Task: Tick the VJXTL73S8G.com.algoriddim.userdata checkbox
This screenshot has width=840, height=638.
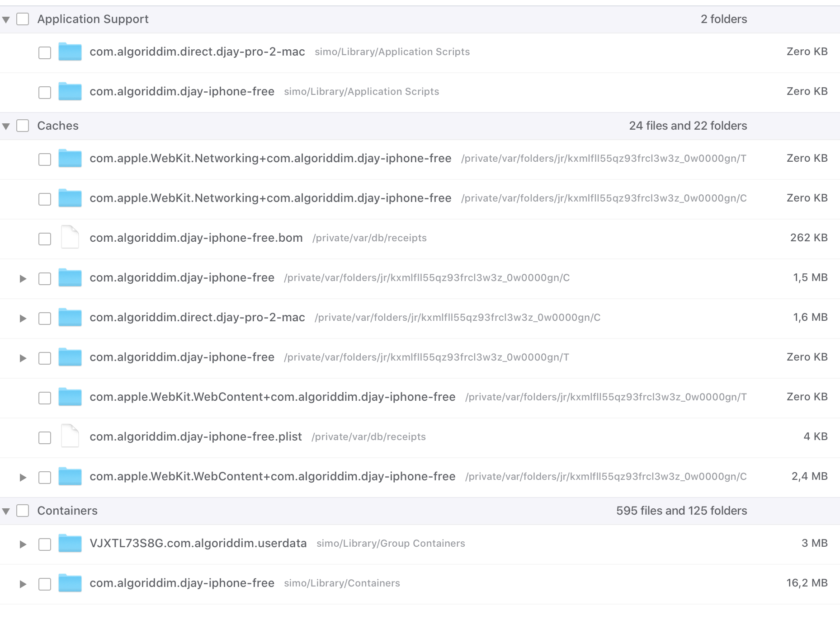Action: click(x=45, y=544)
